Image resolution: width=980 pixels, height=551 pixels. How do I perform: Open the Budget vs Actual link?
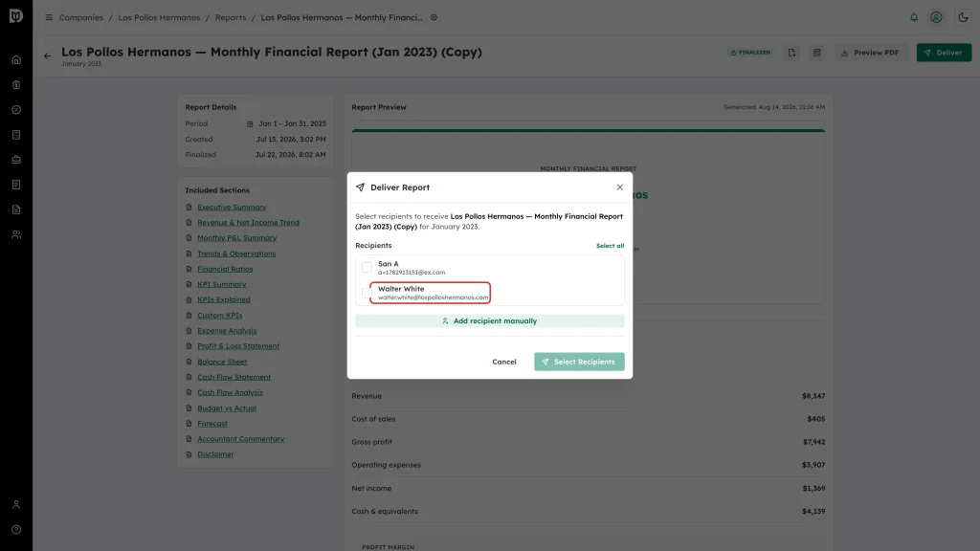pos(227,408)
